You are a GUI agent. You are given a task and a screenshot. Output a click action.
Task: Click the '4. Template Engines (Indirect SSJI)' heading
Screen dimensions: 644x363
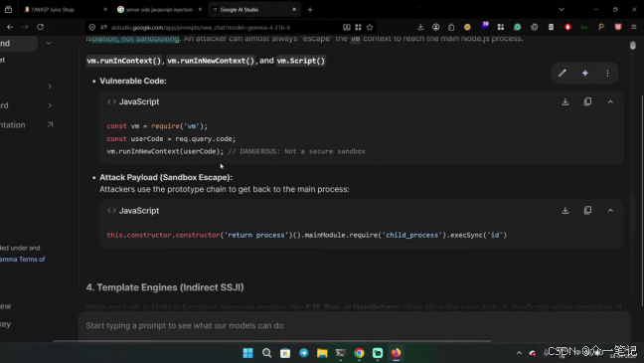coord(165,287)
